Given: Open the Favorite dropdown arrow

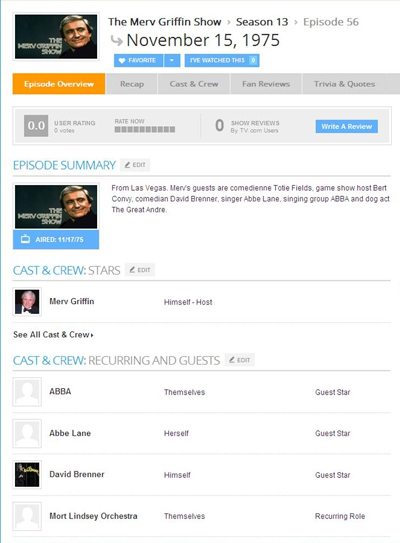Looking at the screenshot, I should pos(172,61).
